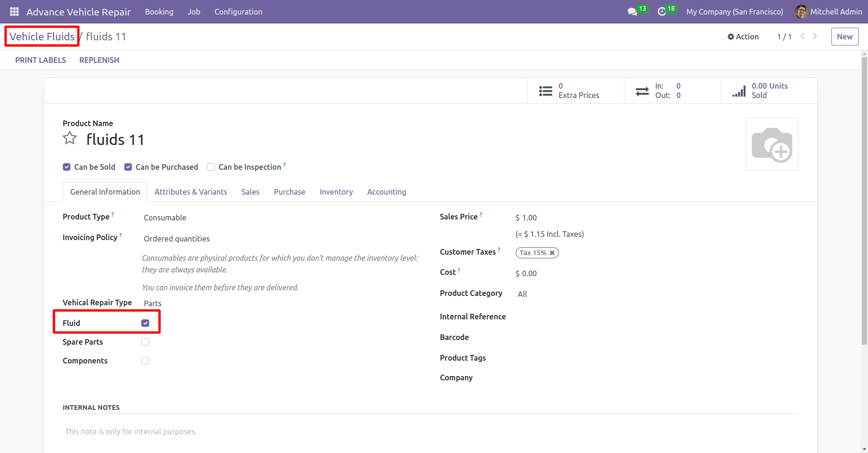The height and width of the screenshot is (453, 868).
Task: Switch to Accounting tab
Action: tap(387, 192)
